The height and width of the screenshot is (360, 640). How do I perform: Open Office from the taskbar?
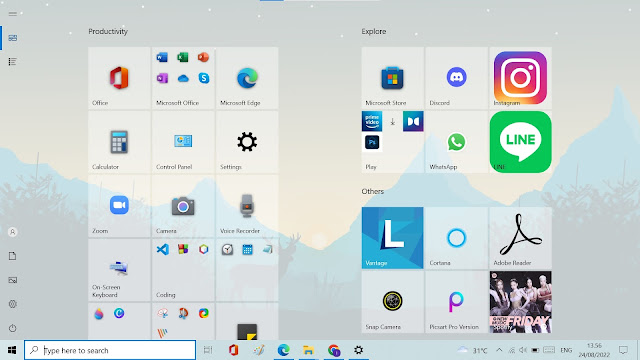click(x=233, y=350)
